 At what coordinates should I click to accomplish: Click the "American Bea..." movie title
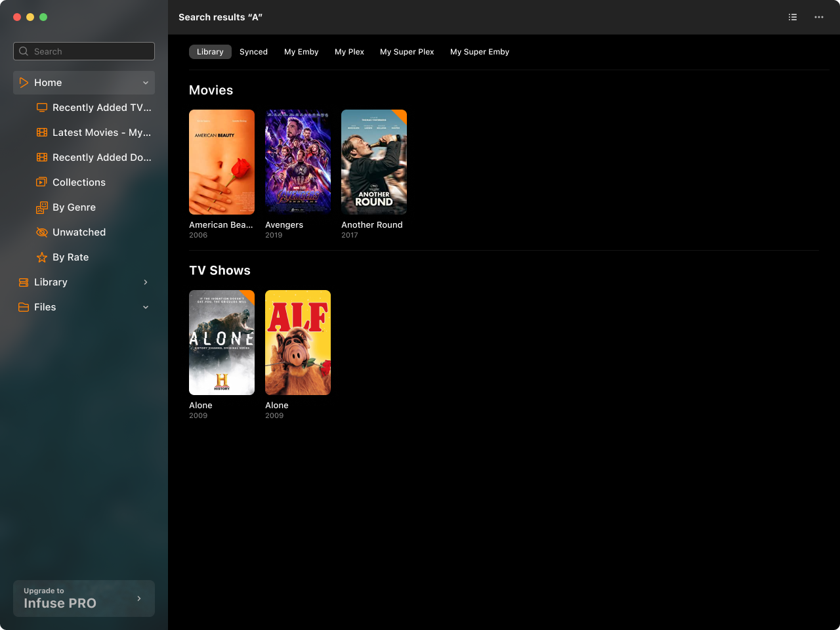pos(221,224)
